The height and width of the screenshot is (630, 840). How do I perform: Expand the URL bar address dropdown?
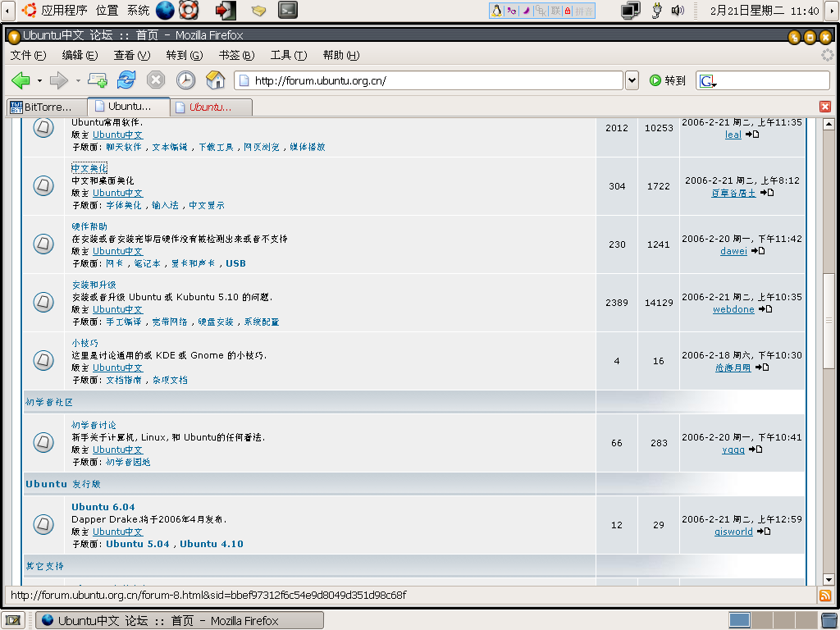coord(632,80)
